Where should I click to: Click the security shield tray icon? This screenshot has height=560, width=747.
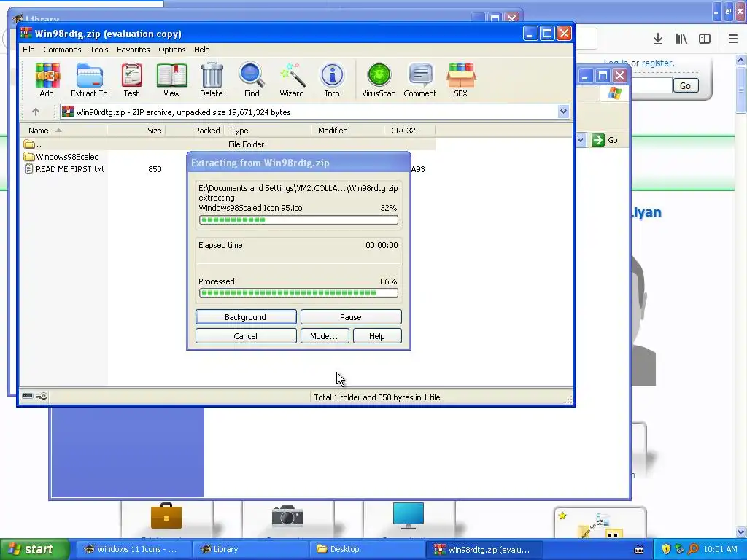pos(666,549)
